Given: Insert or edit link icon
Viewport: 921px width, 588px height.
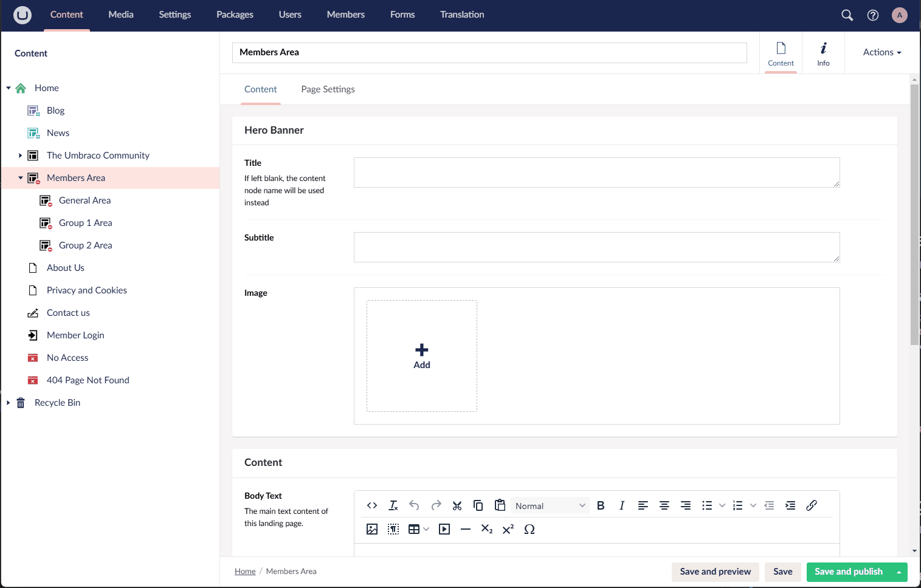Looking at the screenshot, I should pyautogui.click(x=812, y=505).
